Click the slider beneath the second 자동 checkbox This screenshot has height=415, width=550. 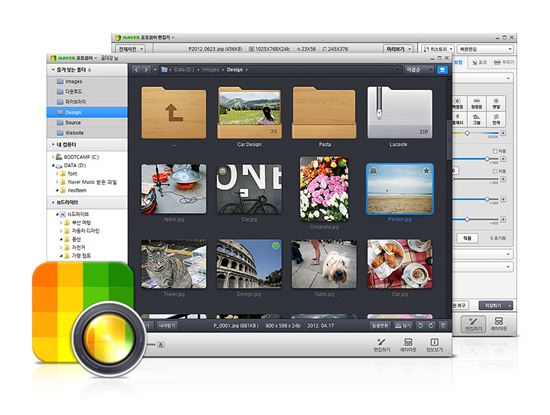(x=476, y=179)
